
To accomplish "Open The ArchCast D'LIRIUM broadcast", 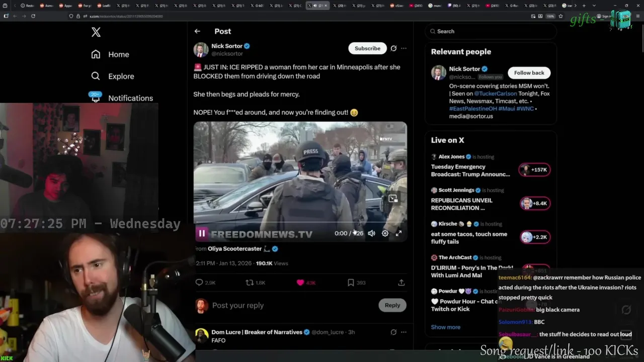I will tap(472, 271).
